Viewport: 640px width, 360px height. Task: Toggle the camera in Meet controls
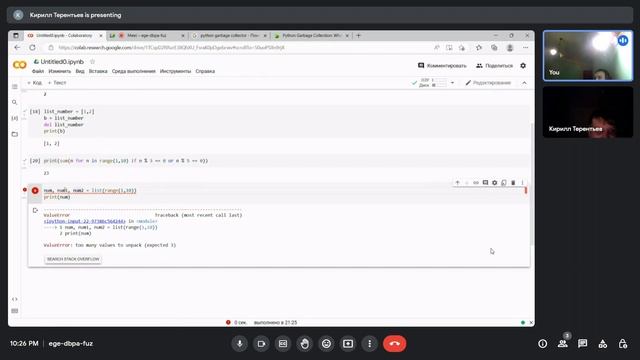click(261, 344)
